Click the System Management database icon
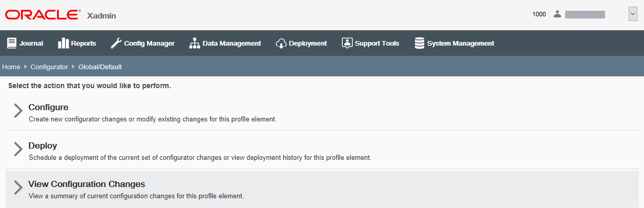 (420, 43)
